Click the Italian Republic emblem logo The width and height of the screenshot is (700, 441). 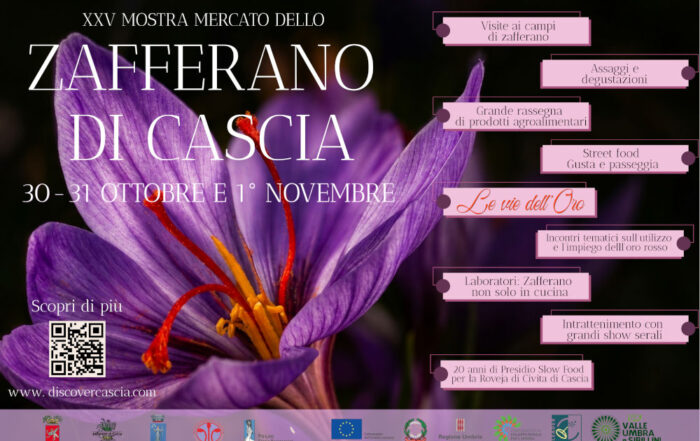click(x=415, y=429)
